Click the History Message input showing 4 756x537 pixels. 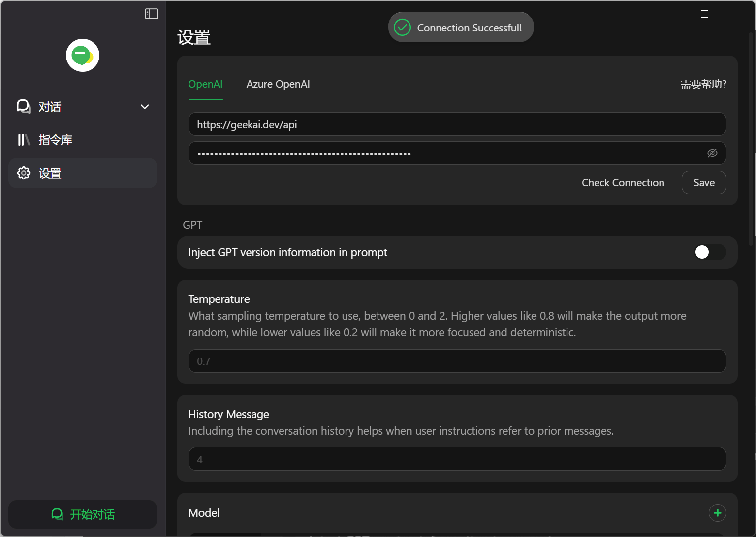[457, 459]
